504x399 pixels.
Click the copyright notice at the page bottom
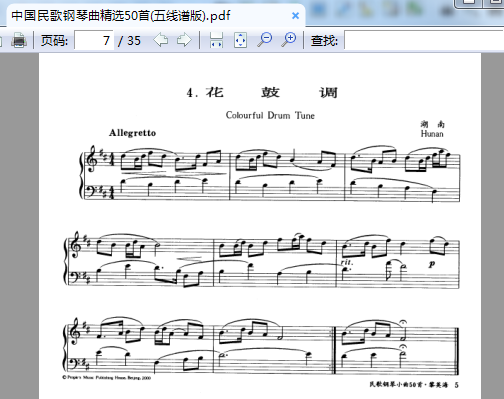point(106,378)
